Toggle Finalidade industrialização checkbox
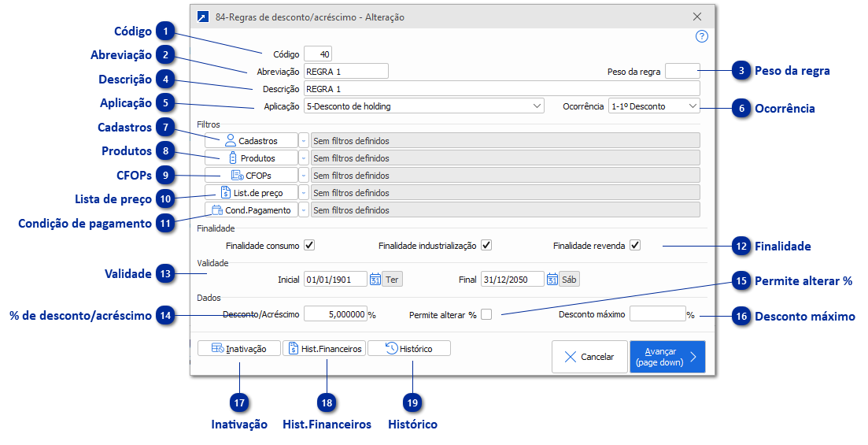This screenshot has width=868, height=445. point(486,246)
